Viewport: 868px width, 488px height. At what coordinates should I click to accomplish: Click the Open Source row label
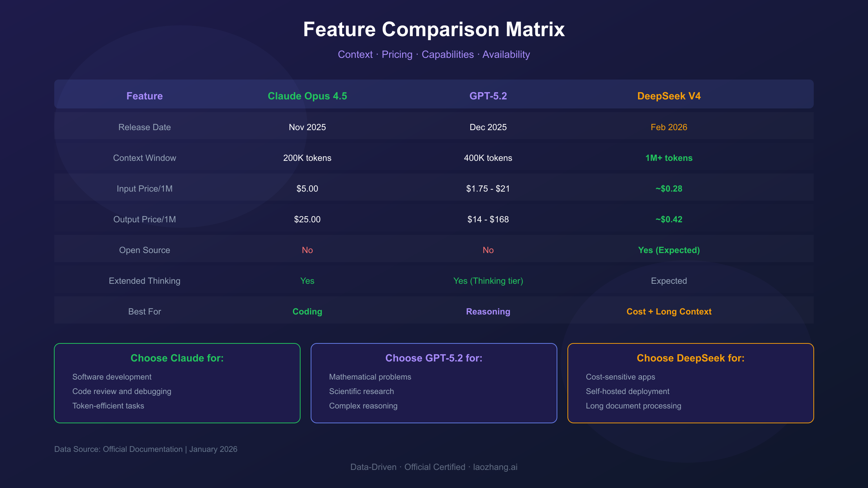pyautogui.click(x=144, y=250)
